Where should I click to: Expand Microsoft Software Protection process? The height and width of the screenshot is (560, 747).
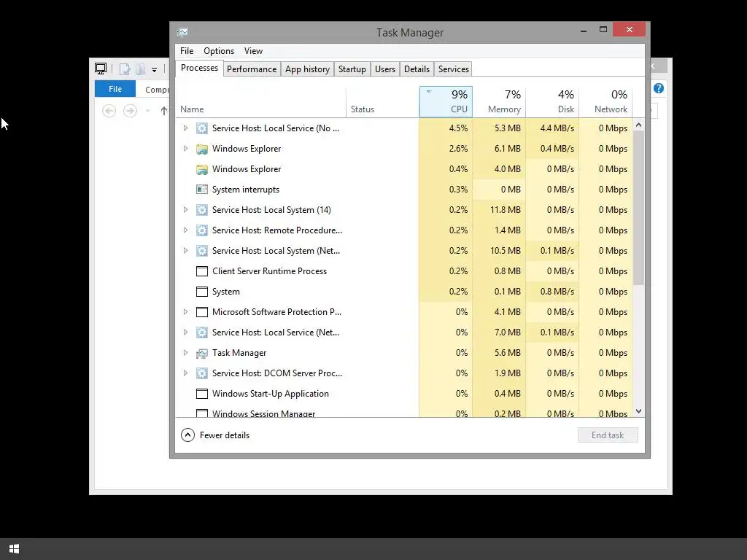pos(186,312)
